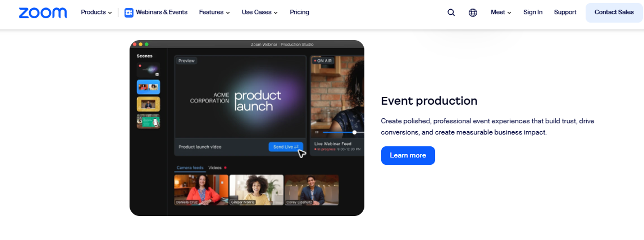Click the Ginger Morris camera feed thumbnail

[x=256, y=190]
